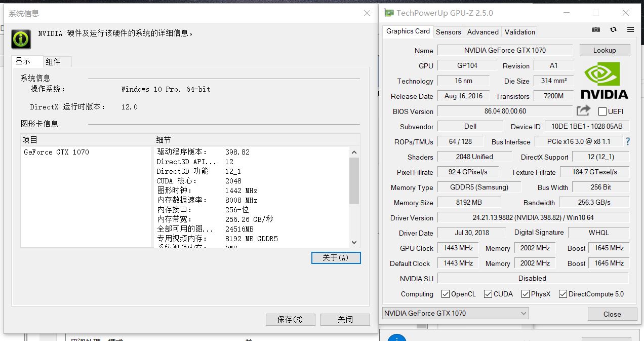644x341 pixels.
Task: Toggle the UEFI checkbox
Action: pos(602,111)
